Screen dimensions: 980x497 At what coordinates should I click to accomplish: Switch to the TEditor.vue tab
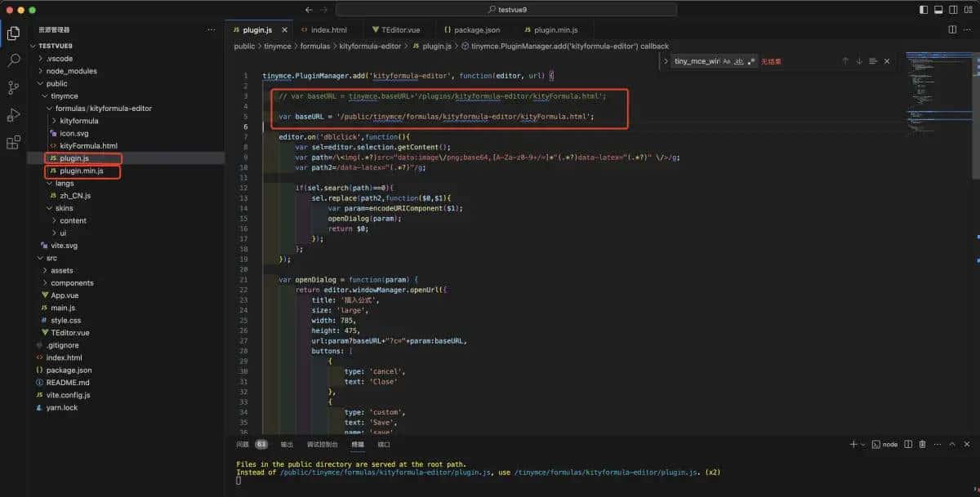click(x=399, y=28)
